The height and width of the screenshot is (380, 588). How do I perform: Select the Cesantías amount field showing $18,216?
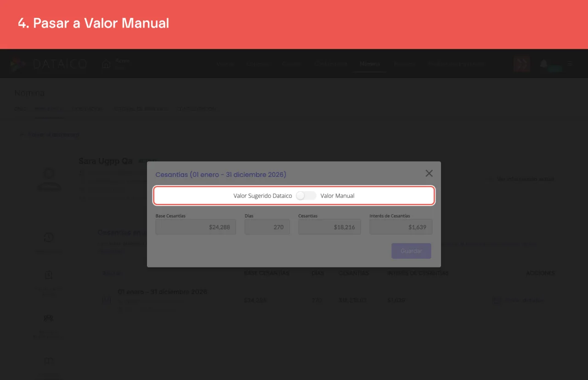pyautogui.click(x=329, y=227)
